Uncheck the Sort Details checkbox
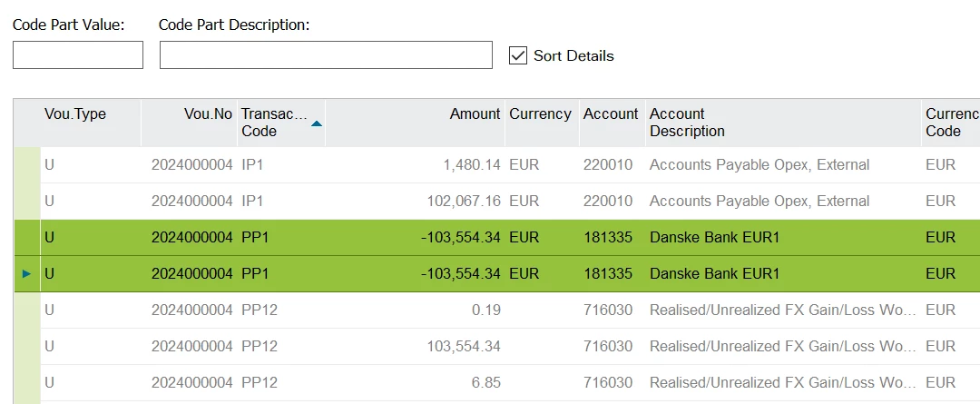This screenshot has height=404, width=980. coord(518,55)
